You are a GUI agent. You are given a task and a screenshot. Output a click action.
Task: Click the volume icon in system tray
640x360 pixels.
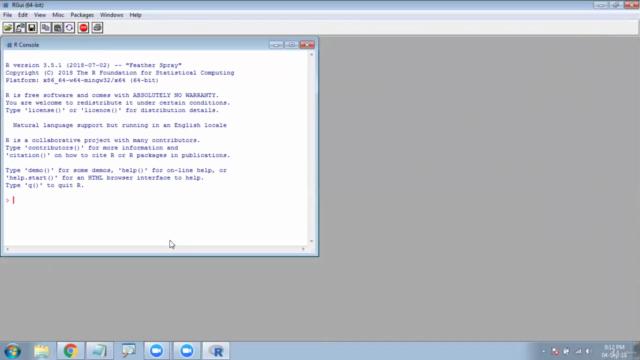click(x=589, y=351)
